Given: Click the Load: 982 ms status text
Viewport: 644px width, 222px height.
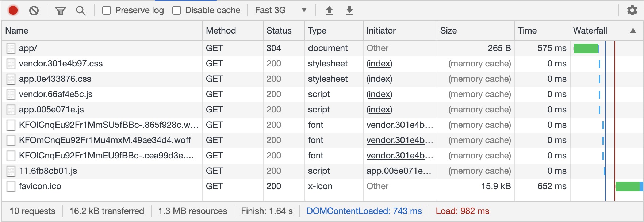Looking at the screenshot, I should [x=463, y=211].
